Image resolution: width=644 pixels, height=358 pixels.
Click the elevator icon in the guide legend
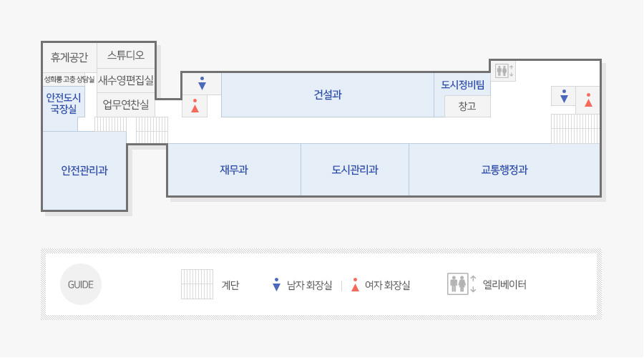462,284
